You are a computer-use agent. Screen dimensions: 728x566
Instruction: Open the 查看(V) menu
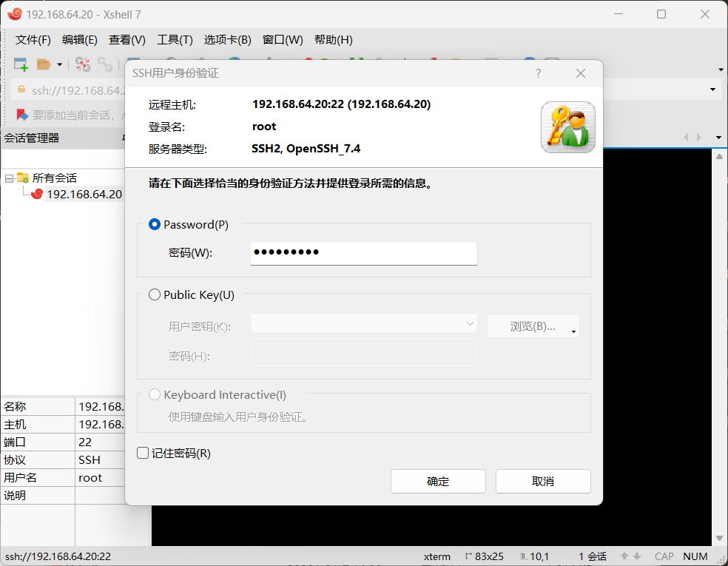pyautogui.click(x=127, y=40)
